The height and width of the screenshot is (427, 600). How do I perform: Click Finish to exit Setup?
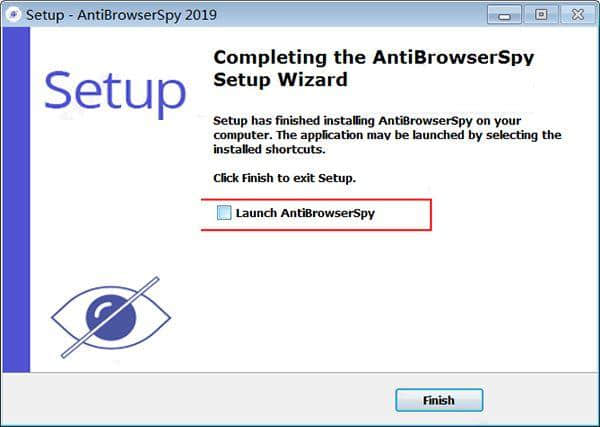[439, 400]
